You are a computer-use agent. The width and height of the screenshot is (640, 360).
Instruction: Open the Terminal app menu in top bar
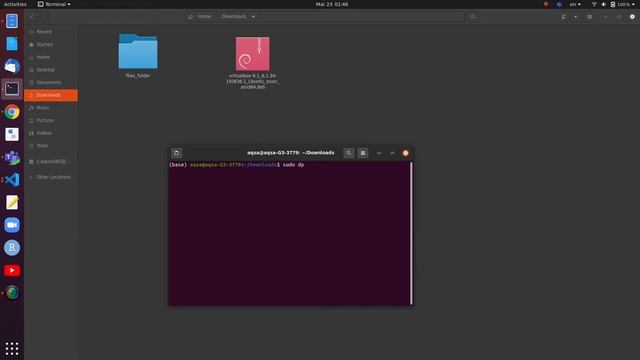pos(54,4)
